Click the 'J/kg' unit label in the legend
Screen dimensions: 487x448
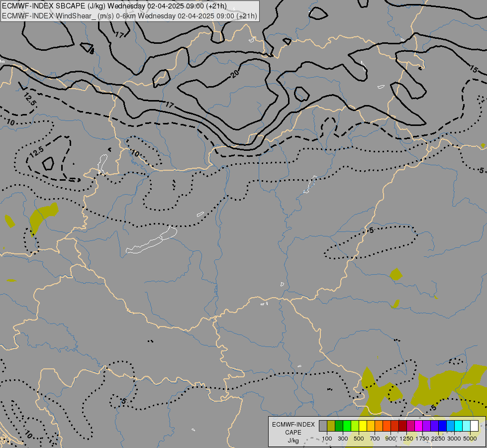pyautogui.click(x=293, y=441)
